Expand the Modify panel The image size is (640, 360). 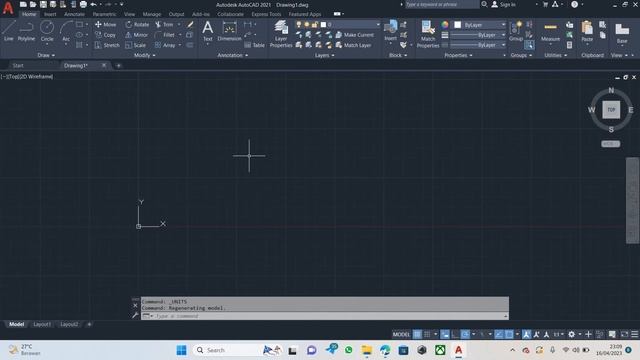(144, 55)
